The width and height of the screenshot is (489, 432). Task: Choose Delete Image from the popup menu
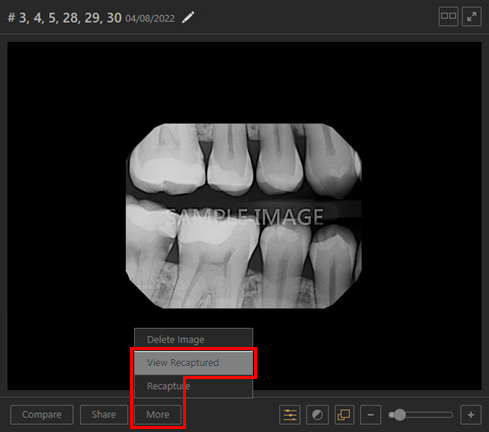[x=193, y=340]
